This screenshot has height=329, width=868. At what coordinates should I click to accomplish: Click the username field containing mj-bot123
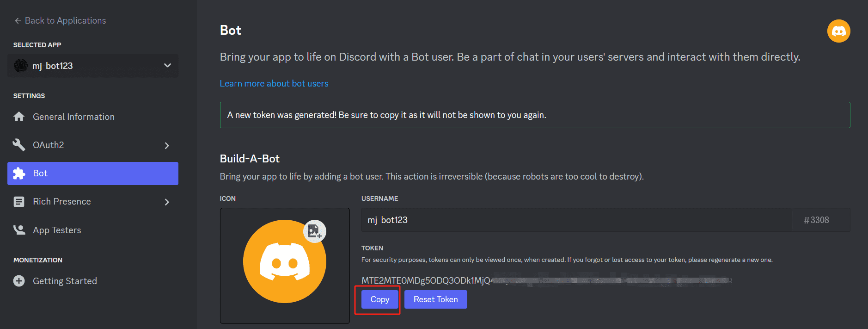pyautogui.click(x=577, y=220)
